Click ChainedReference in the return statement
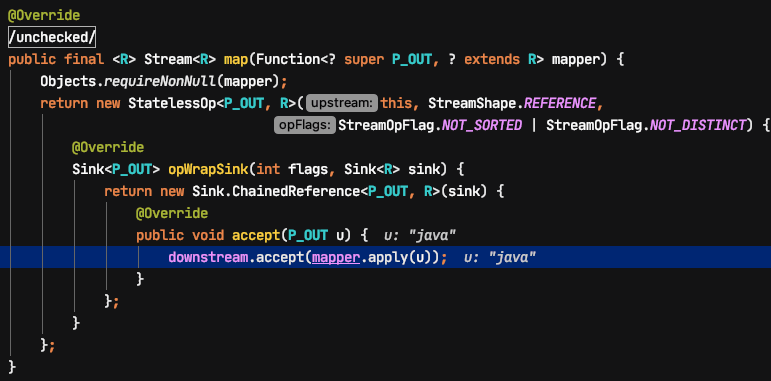Image resolution: width=771 pixels, height=381 pixels. click(297, 191)
